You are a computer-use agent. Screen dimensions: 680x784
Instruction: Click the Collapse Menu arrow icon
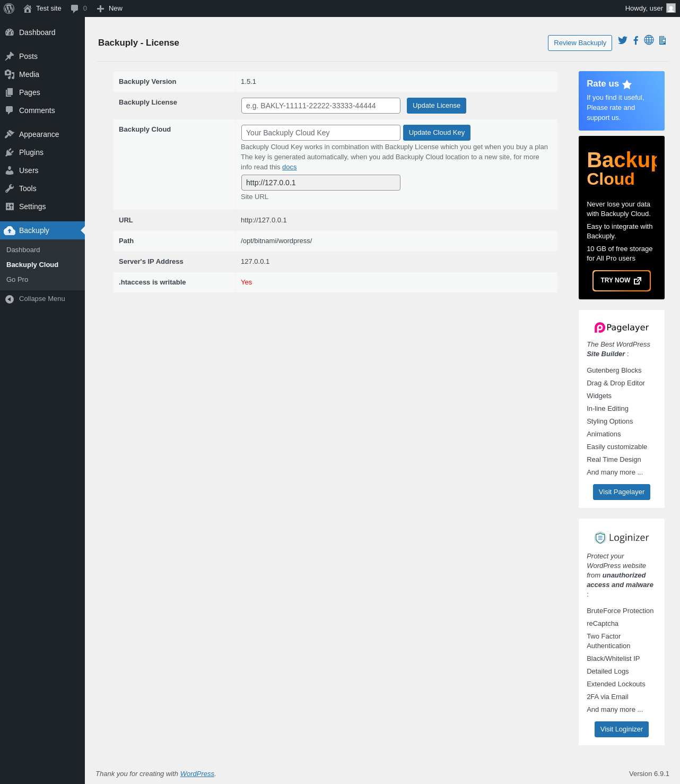click(10, 299)
